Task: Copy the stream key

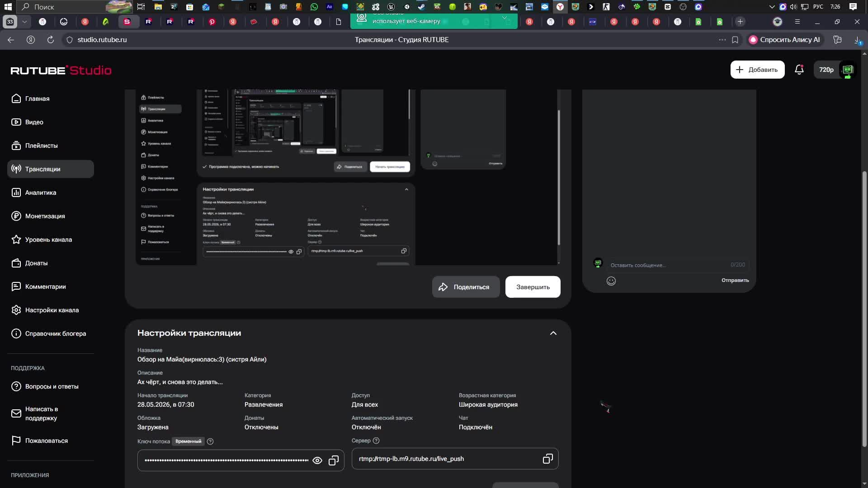Action: (x=334, y=460)
